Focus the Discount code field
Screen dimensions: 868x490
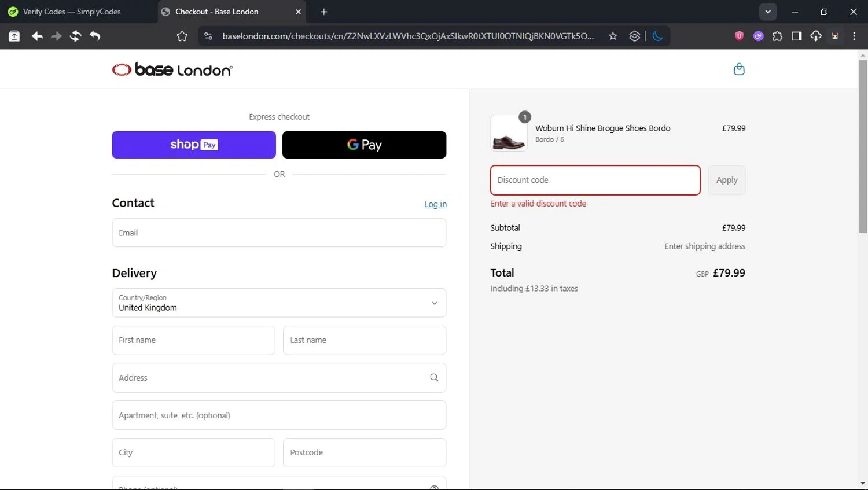(595, 180)
